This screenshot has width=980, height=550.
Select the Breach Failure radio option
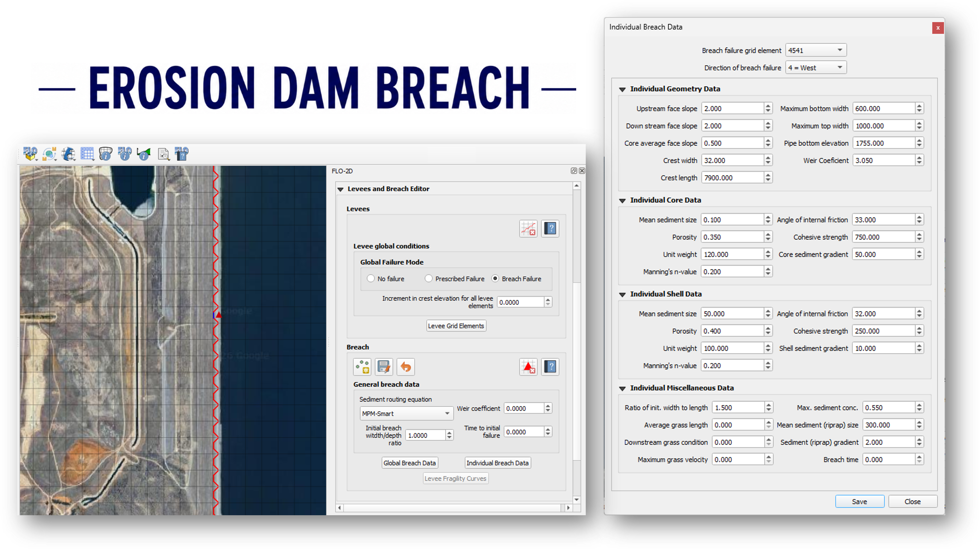pos(495,279)
